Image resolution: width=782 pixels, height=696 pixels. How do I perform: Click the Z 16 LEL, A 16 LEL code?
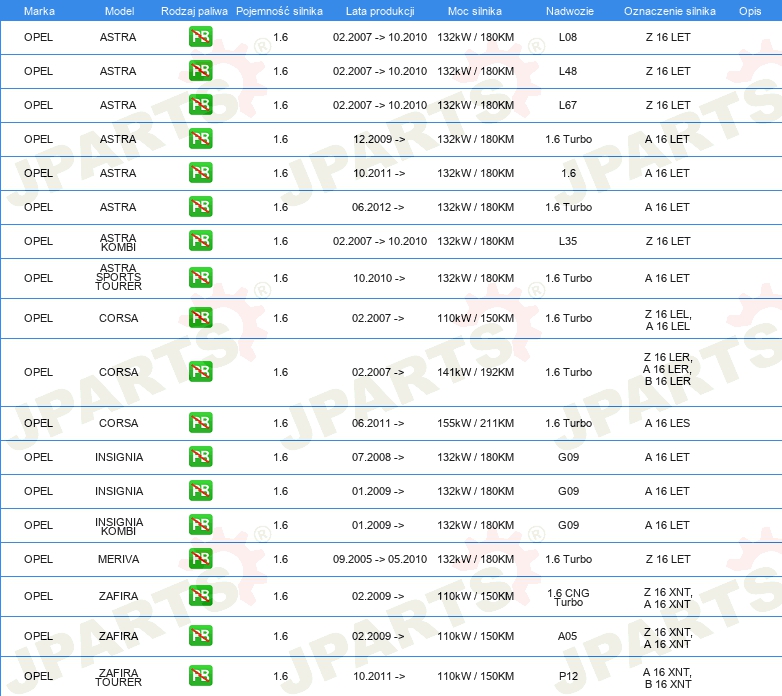tap(668, 320)
